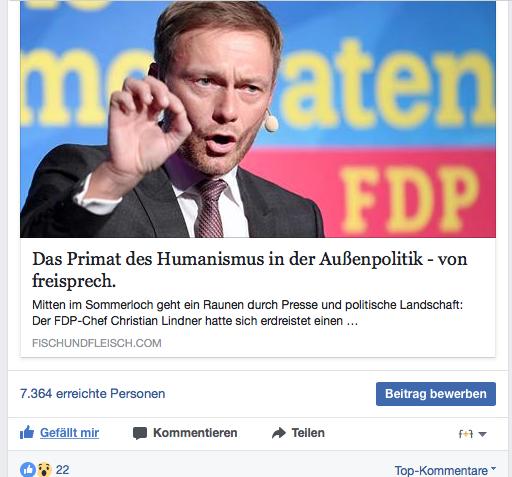512x477 pixels.
Task: Click the share arrow icon
Action: pos(279,433)
